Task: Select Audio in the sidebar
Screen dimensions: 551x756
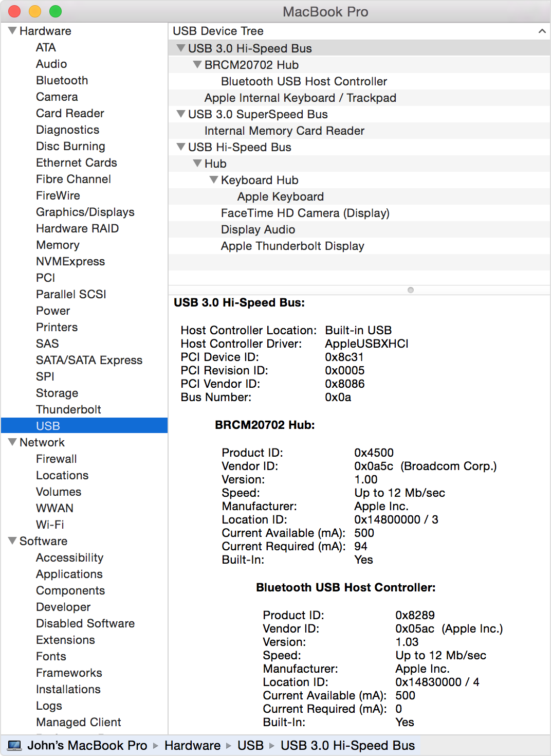Action: tap(51, 64)
